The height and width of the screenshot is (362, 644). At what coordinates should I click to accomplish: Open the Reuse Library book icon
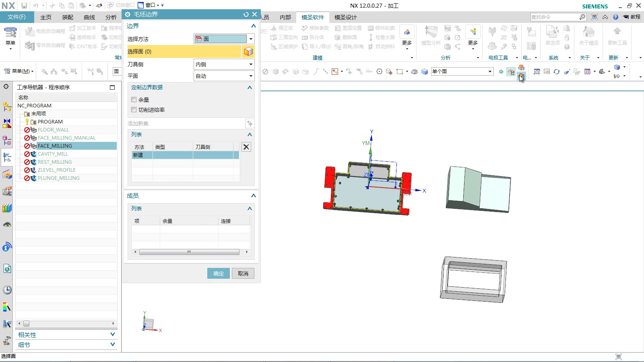(x=7, y=208)
